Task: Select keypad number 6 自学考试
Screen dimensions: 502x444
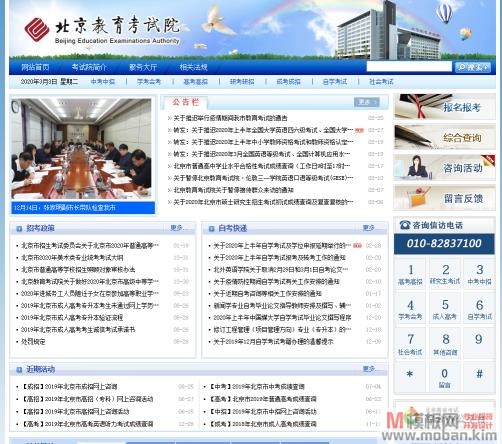Action: click(479, 309)
